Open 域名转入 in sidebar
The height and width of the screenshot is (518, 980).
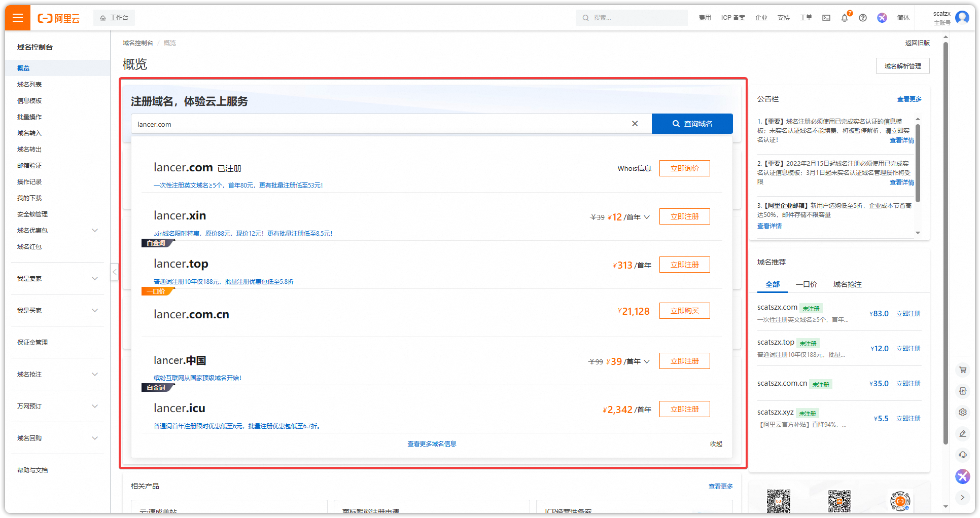tap(29, 133)
